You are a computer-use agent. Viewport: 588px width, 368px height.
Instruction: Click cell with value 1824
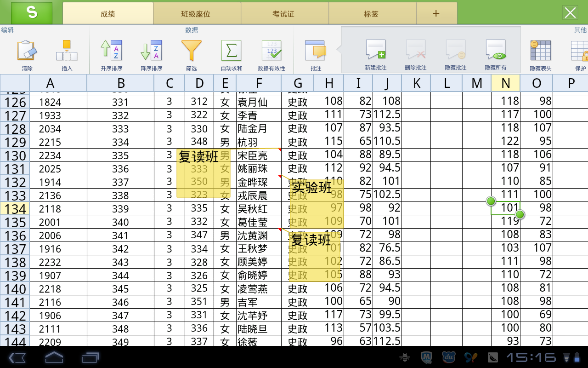click(58, 102)
